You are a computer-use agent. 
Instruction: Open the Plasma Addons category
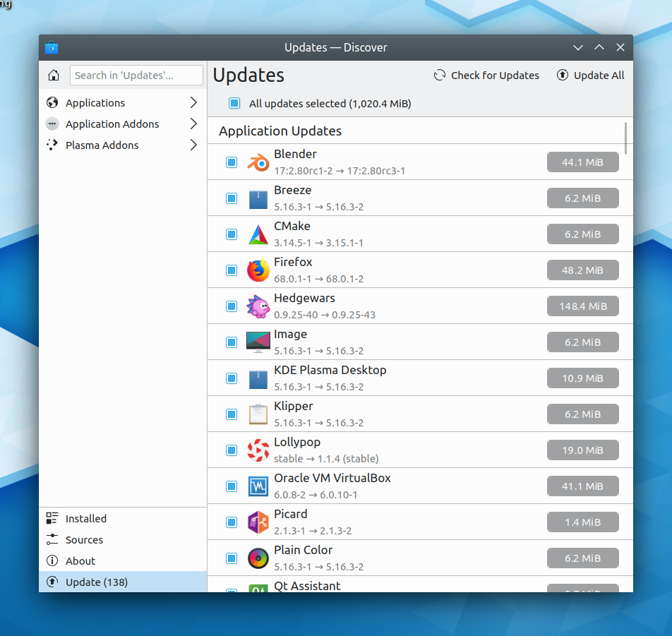click(x=123, y=145)
